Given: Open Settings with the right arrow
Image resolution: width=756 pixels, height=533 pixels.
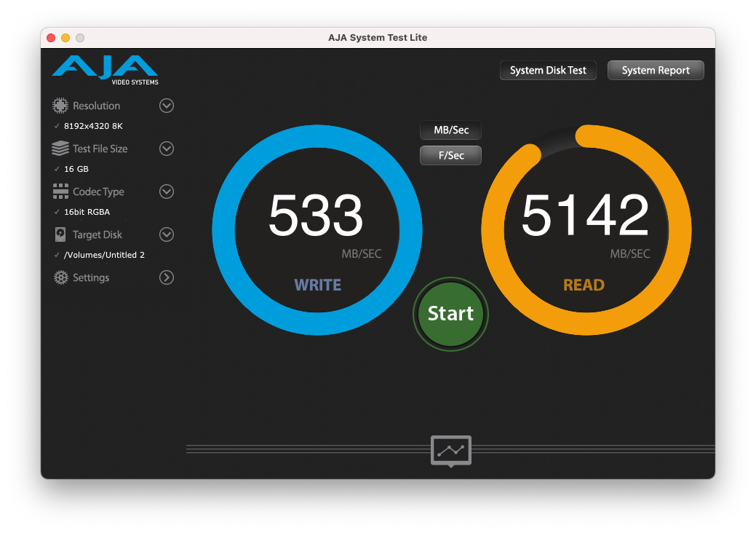Looking at the screenshot, I should coord(167,277).
